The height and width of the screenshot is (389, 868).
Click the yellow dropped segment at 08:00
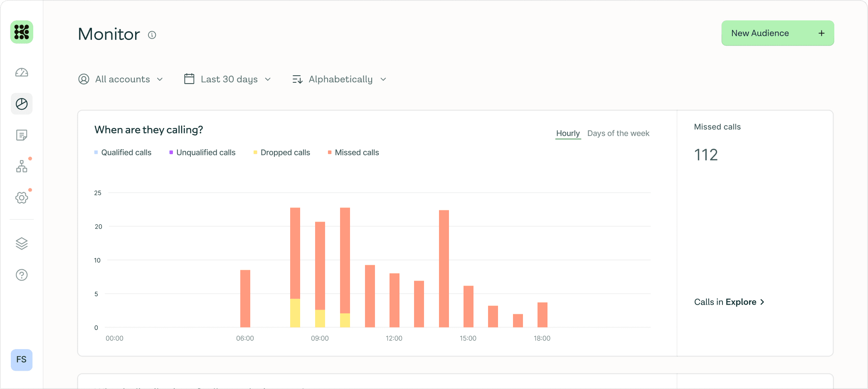[295, 313]
